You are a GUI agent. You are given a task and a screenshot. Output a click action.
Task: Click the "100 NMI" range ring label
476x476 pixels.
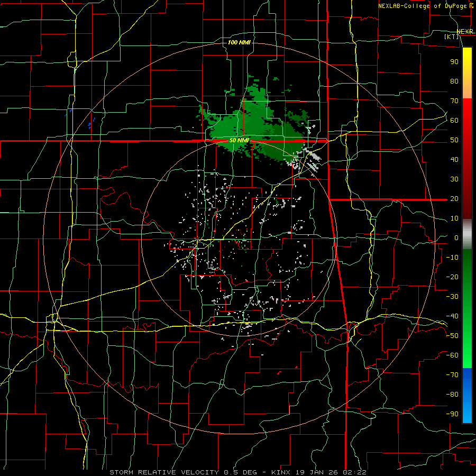(239, 42)
